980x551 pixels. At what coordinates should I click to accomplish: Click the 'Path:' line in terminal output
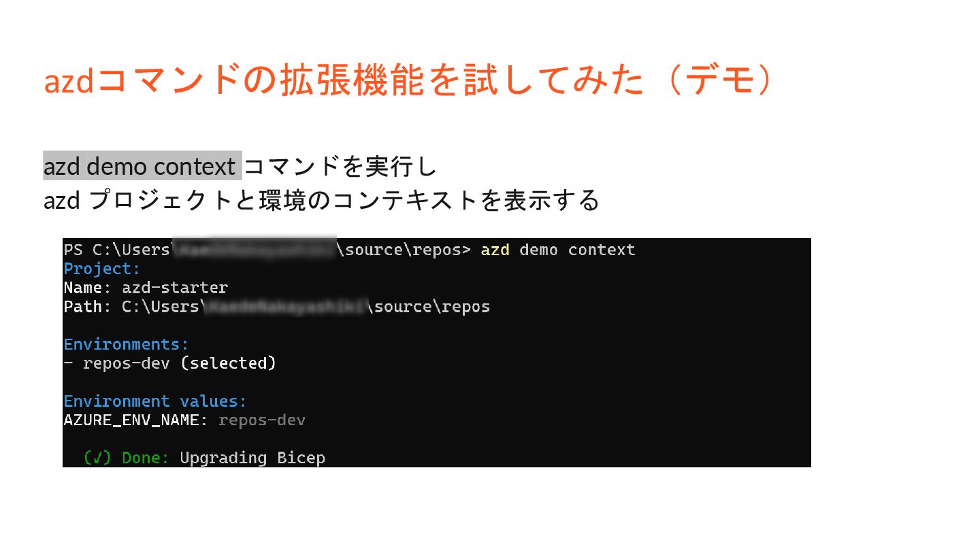277,307
